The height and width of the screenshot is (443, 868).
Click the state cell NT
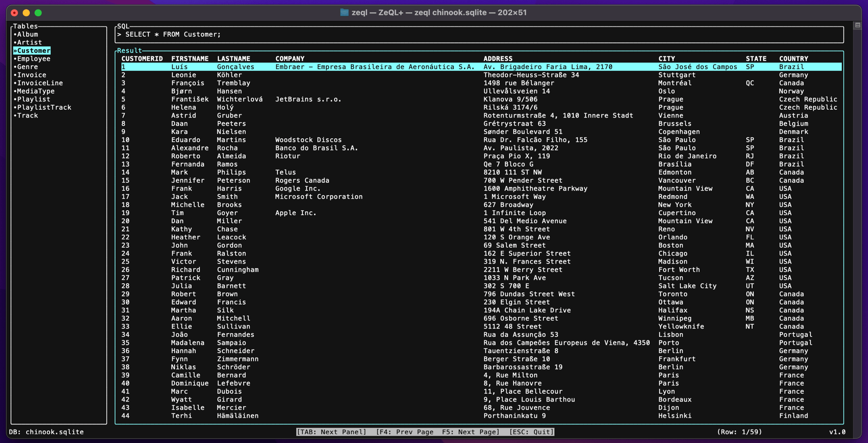(x=750, y=327)
